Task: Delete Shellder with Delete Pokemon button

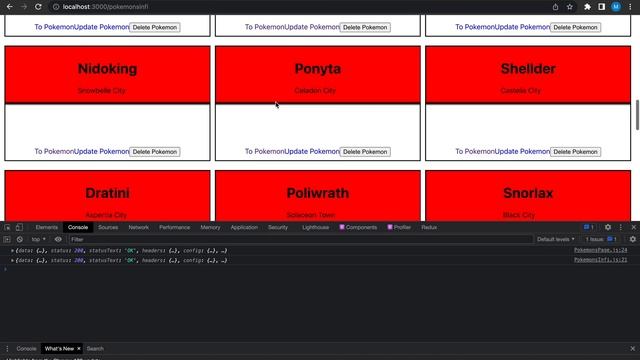Action: pyautogui.click(x=576, y=151)
